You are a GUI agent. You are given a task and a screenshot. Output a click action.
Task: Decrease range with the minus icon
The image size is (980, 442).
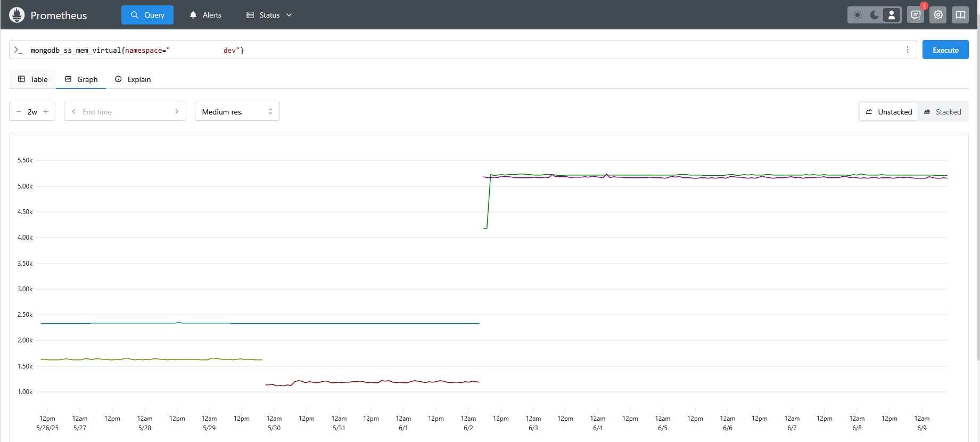[x=19, y=112]
